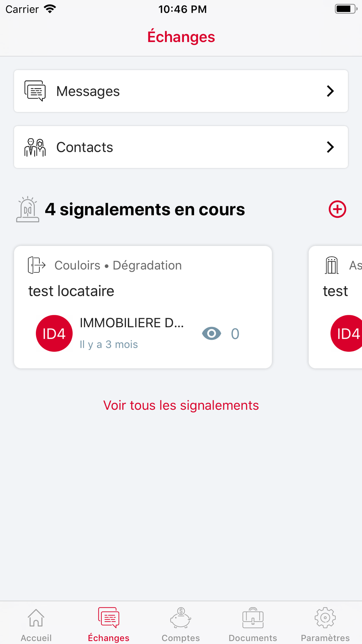Tap the elevator icon on second card
The height and width of the screenshot is (644, 362).
332,265
